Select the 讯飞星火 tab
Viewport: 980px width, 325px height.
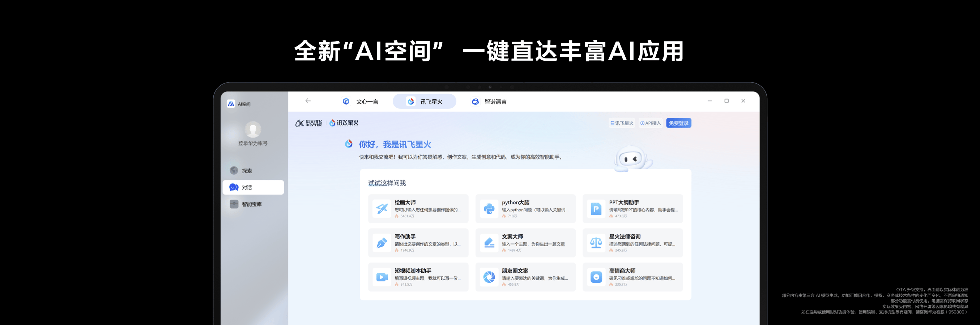[x=425, y=101]
